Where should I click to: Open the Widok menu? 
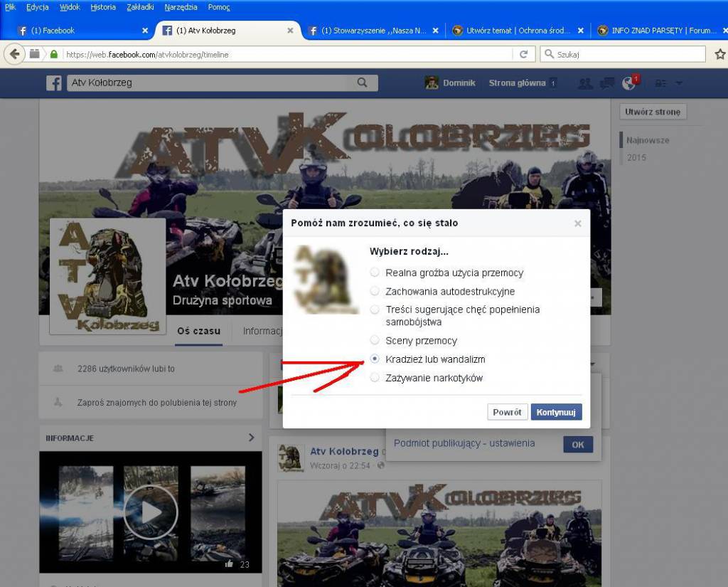(x=70, y=7)
